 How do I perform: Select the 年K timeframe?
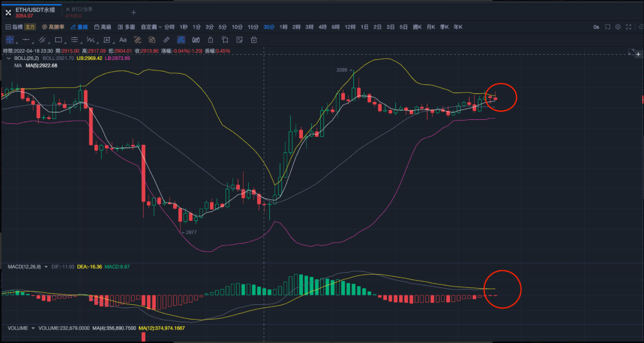click(x=458, y=27)
